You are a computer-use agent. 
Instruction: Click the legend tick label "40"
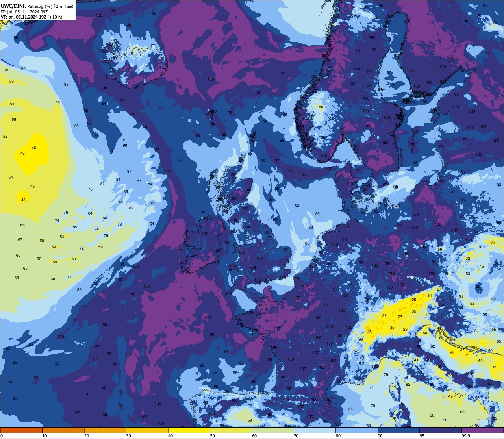coord(170,436)
